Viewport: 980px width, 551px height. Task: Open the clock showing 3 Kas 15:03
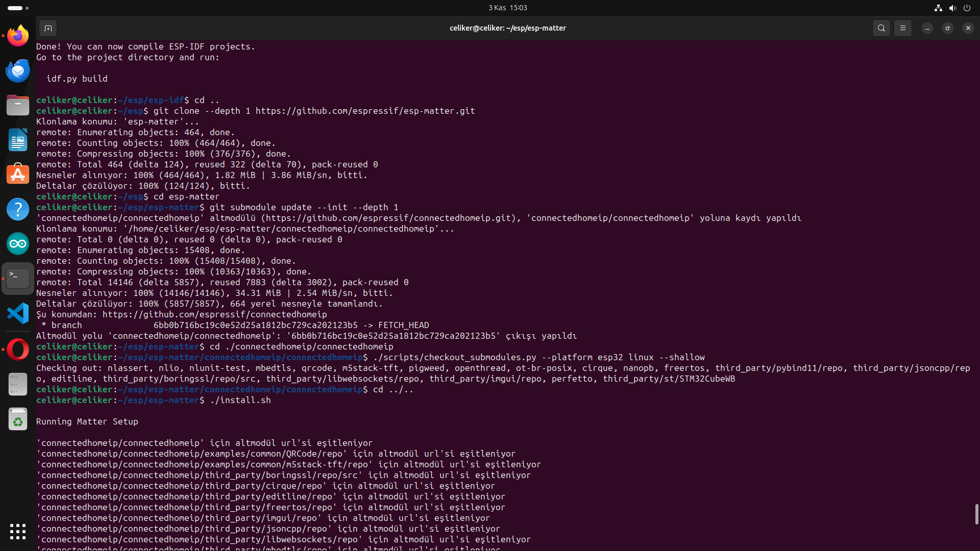[508, 8]
